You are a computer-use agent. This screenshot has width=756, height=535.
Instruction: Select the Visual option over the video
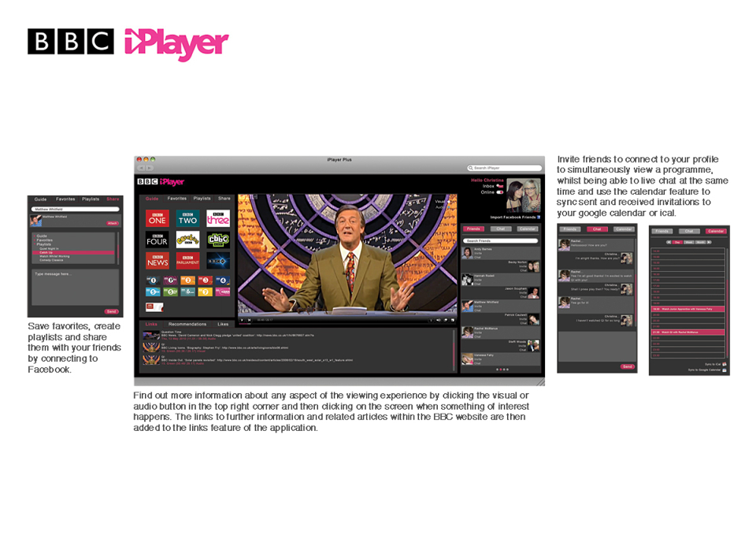click(x=441, y=202)
